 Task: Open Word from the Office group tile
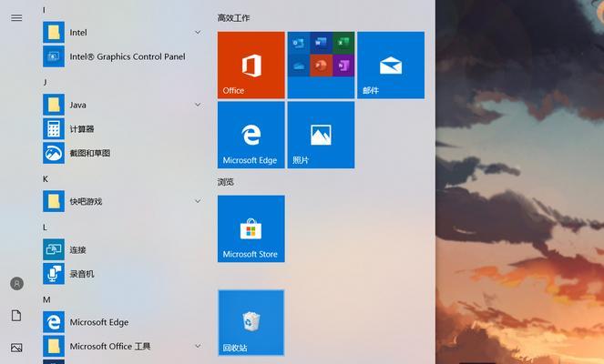point(321,43)
